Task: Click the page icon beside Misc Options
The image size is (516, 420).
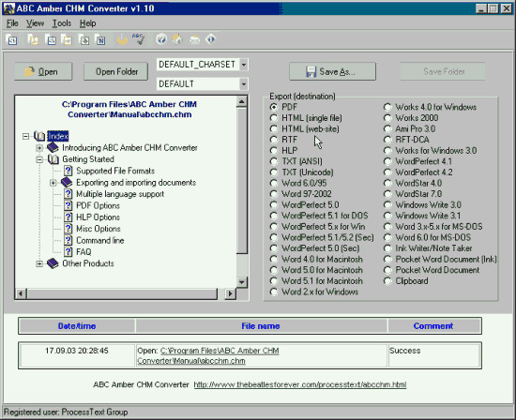Action: 68,229
